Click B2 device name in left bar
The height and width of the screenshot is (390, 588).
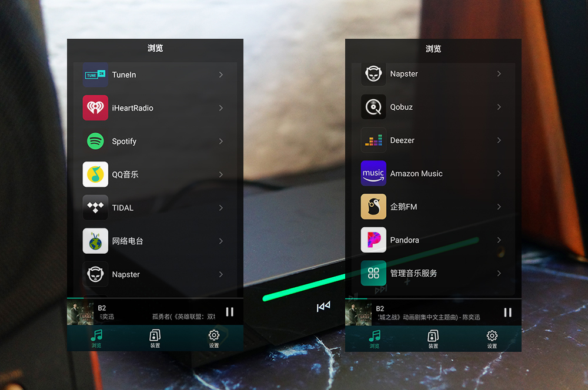pyautogui.click(x=102, y=308)
